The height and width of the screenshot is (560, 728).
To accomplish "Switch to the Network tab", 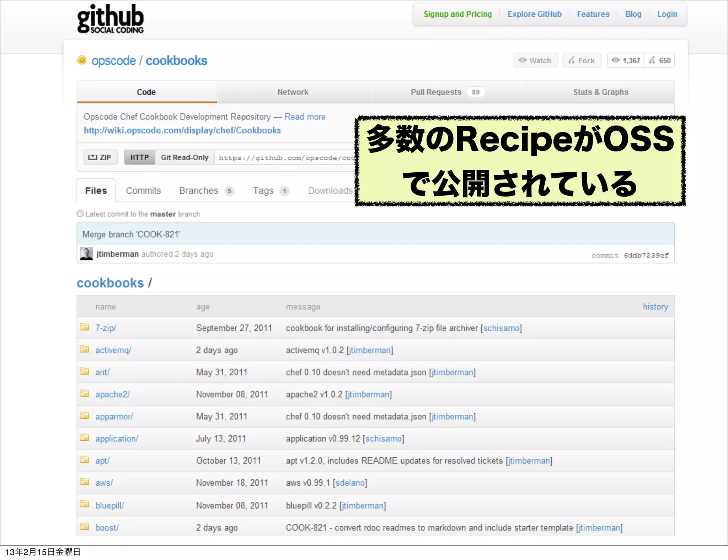I will [293, 92].
